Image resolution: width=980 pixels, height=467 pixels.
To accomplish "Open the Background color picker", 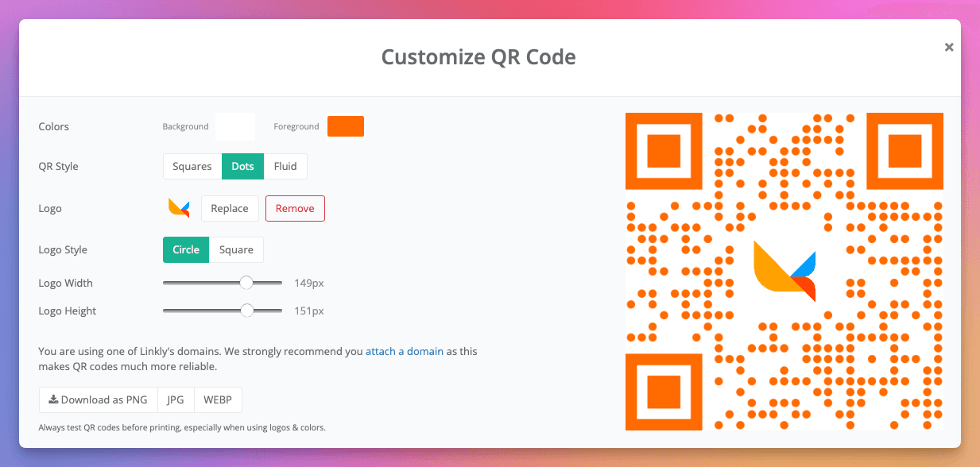I will (234, 125).
